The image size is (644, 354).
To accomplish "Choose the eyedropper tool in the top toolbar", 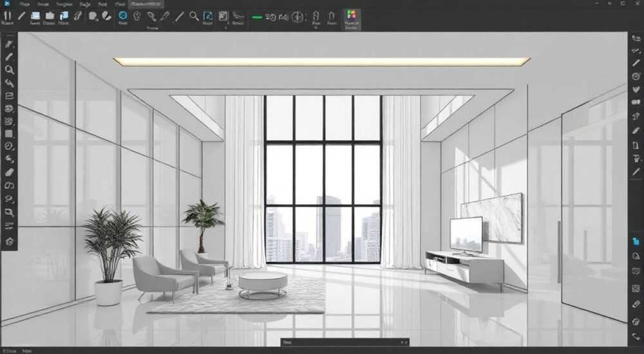I will [x=165, y=16].
